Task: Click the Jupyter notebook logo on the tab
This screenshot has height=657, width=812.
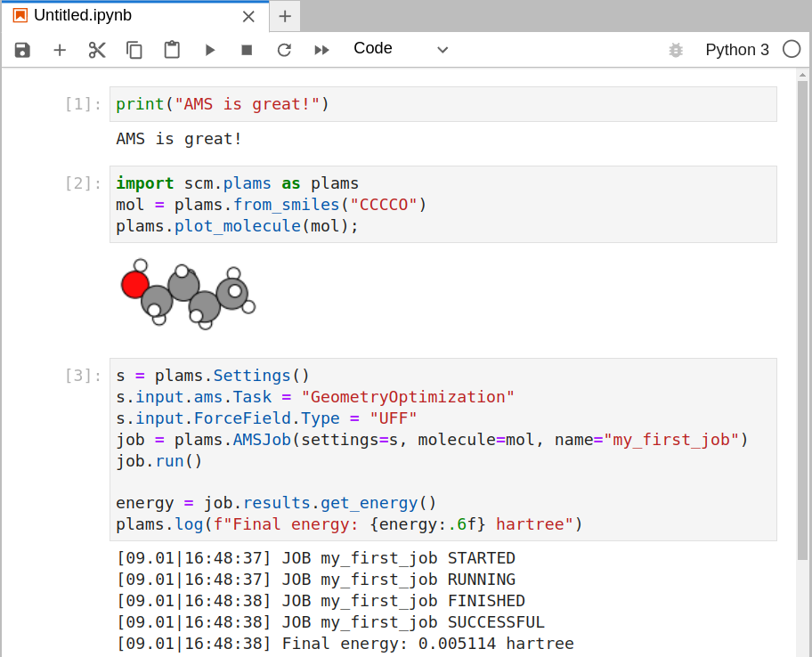Action: point(20,14)
